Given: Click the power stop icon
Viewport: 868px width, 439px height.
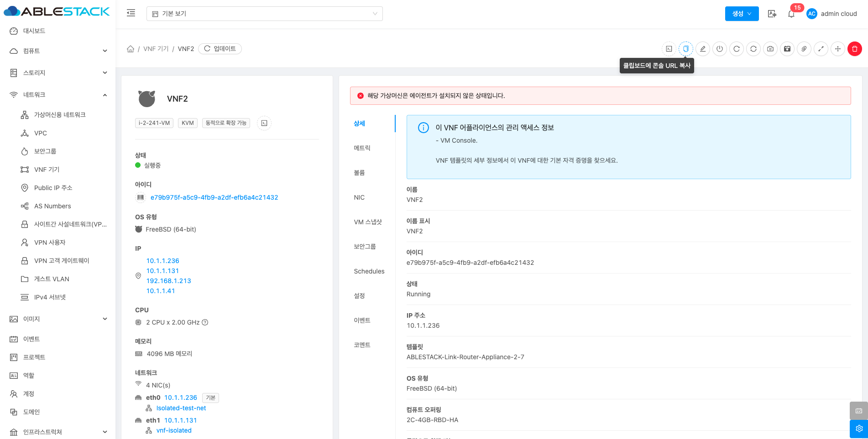Looking at the screenshot, I should pyautogui.click(x=720, y=49).
